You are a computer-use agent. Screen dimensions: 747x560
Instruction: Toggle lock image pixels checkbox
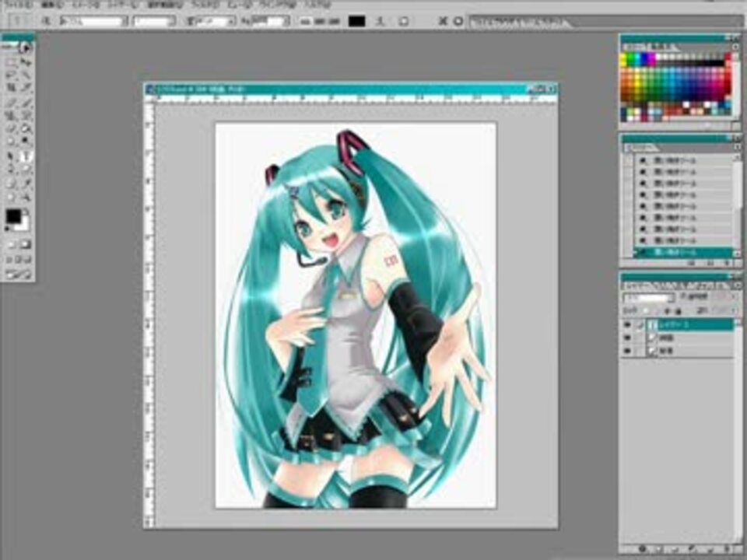point(657,311)
